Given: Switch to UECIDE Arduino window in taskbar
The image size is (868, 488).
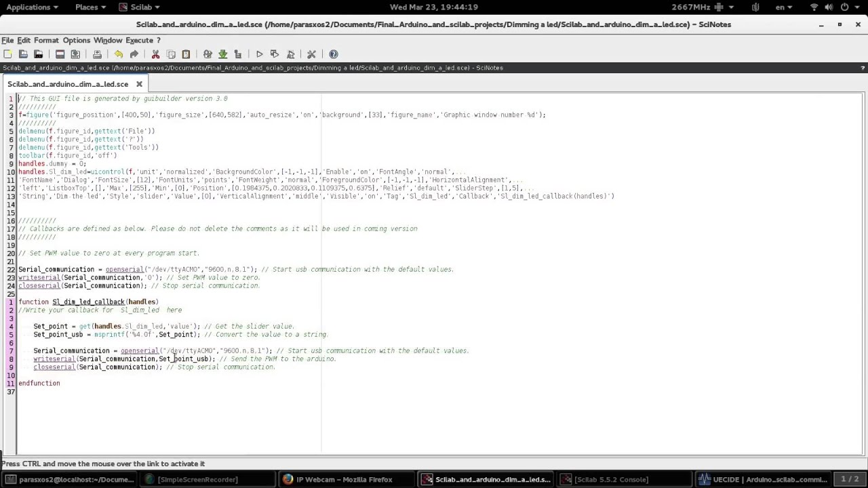Looking at the screenshot, I should [762, 479].
